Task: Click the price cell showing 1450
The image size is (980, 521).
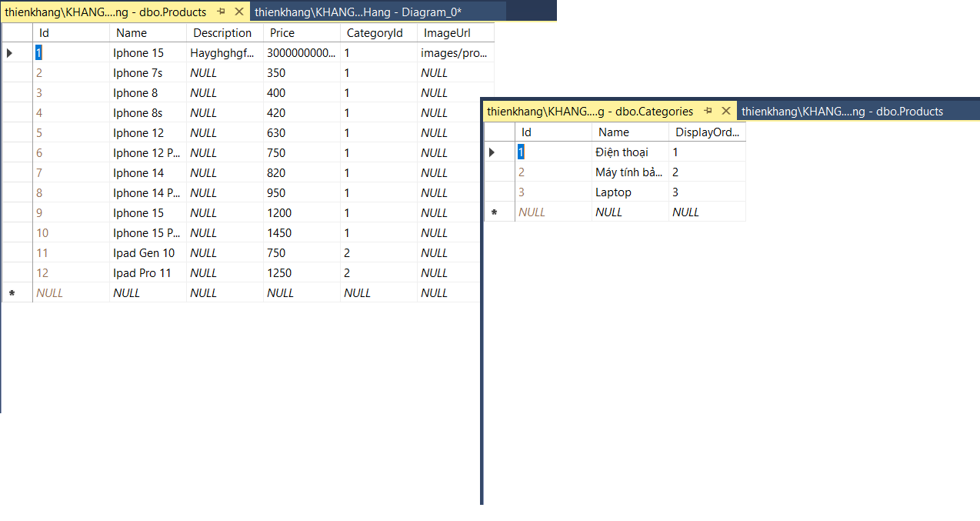Action: [x=302, y=233]
